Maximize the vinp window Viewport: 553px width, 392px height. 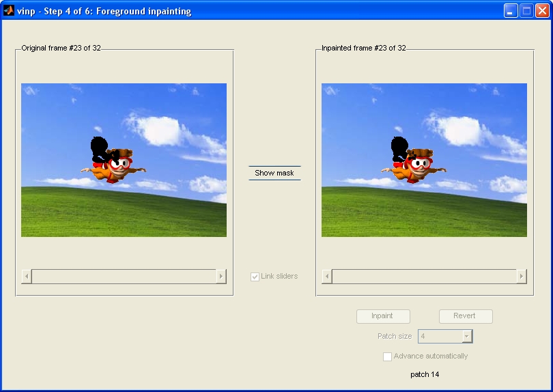tap(526, 11)
